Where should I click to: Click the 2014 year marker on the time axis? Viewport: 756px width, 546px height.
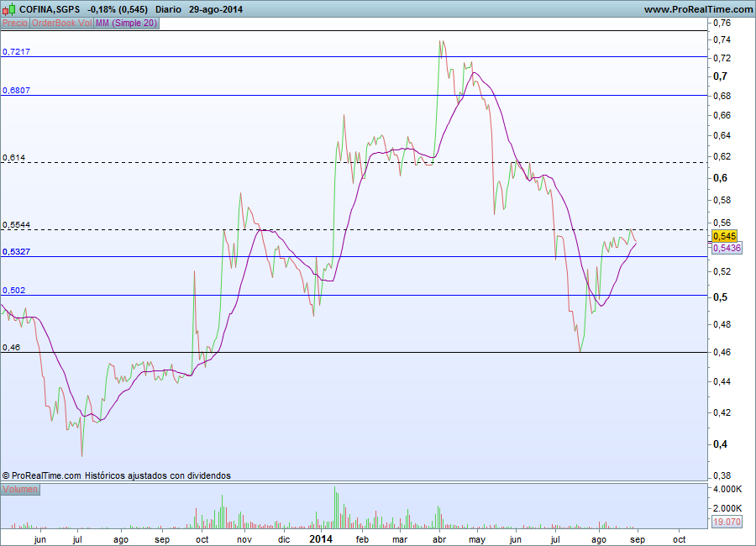(x=321, y=538)
